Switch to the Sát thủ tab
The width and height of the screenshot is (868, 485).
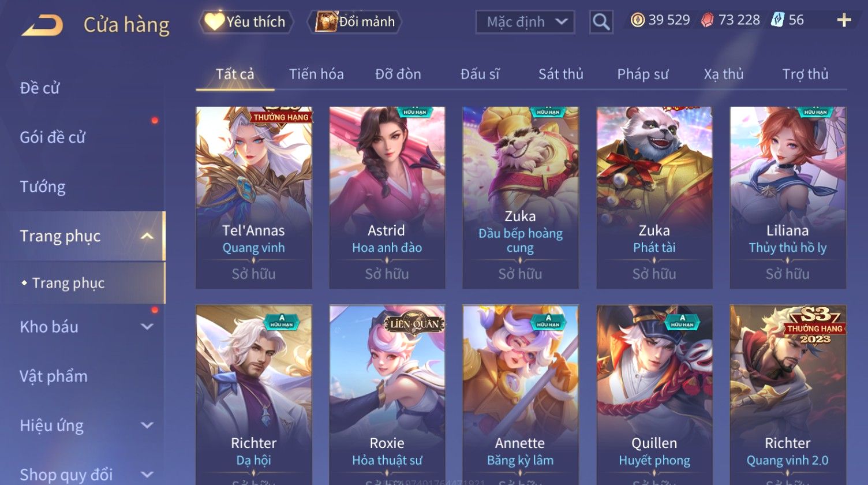pyautogui.click(x=560, y=74)
